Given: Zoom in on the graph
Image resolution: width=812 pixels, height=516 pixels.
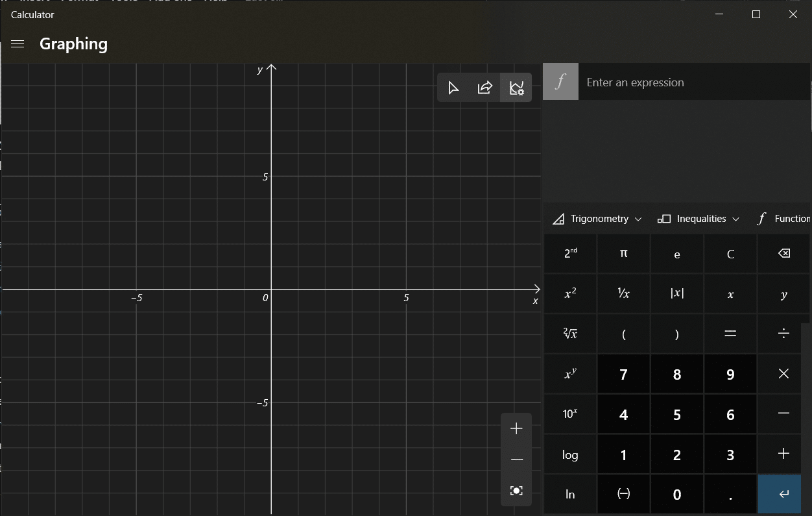Looking at the screenshot, I should point(516,428).
